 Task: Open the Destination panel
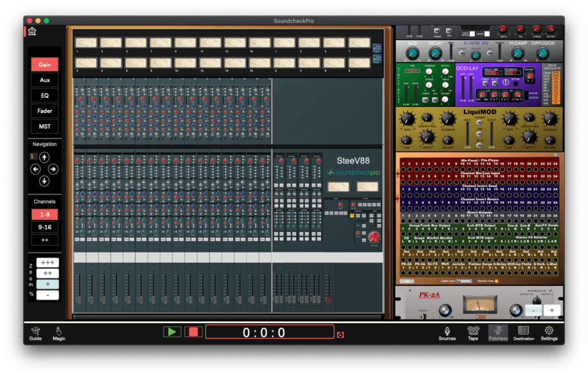[524, 333]
